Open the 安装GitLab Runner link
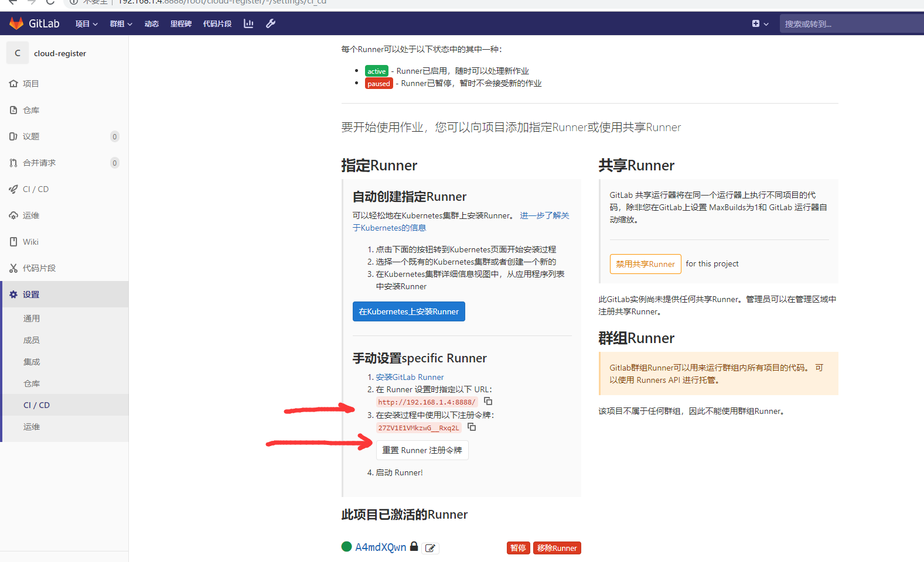The width and height of the screenshot is (924, 562). click(410, 377)
